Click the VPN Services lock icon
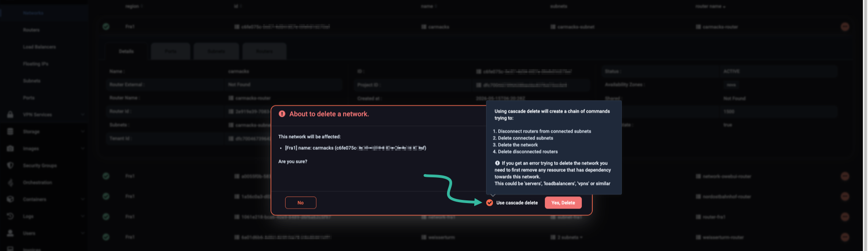The image size is (868, 251). tap(10, 114)
